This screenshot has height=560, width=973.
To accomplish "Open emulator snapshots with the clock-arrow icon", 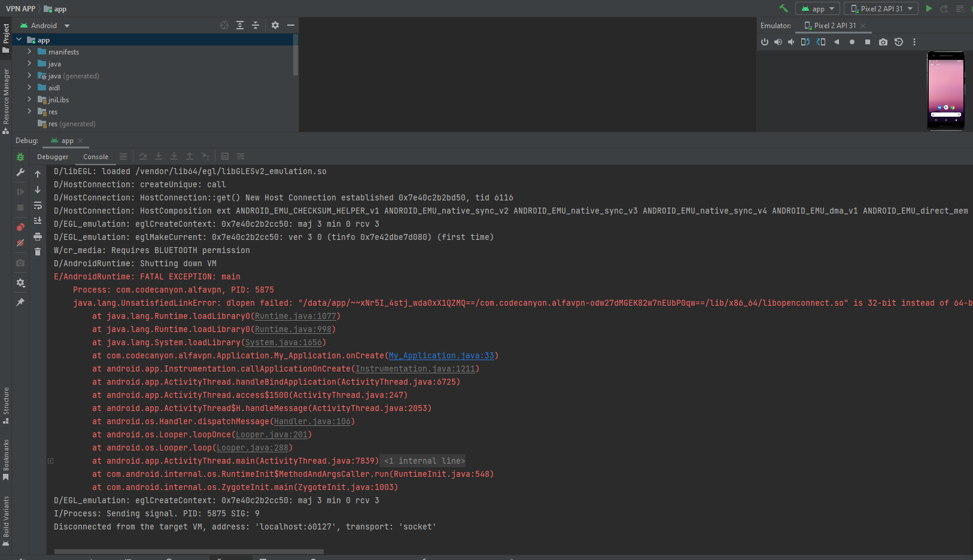I will pyautogui.click(x=899, y=42).
